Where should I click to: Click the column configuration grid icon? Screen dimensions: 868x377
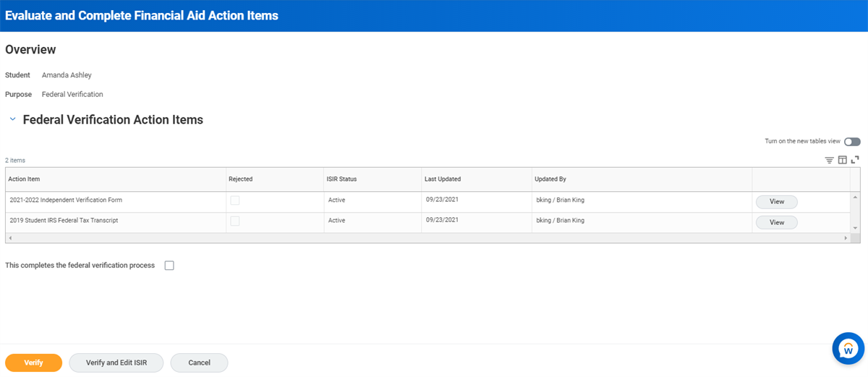(842, 160)
